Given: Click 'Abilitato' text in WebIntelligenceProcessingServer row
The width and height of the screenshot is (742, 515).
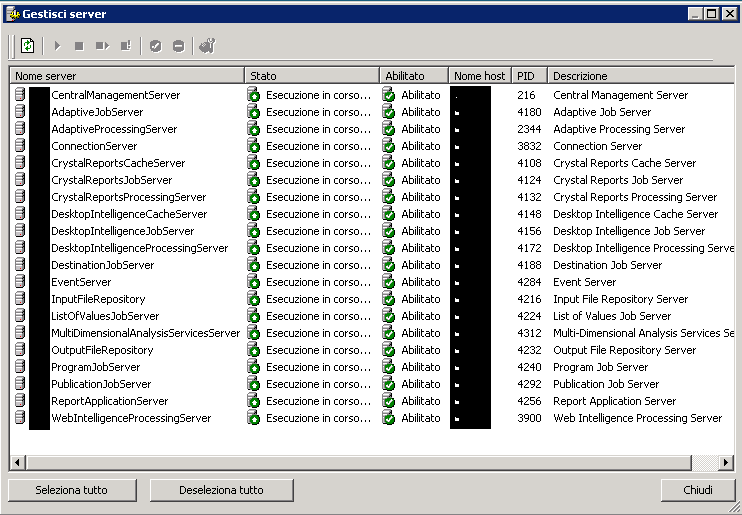Looking at the screenshot, I should (421, 418).
